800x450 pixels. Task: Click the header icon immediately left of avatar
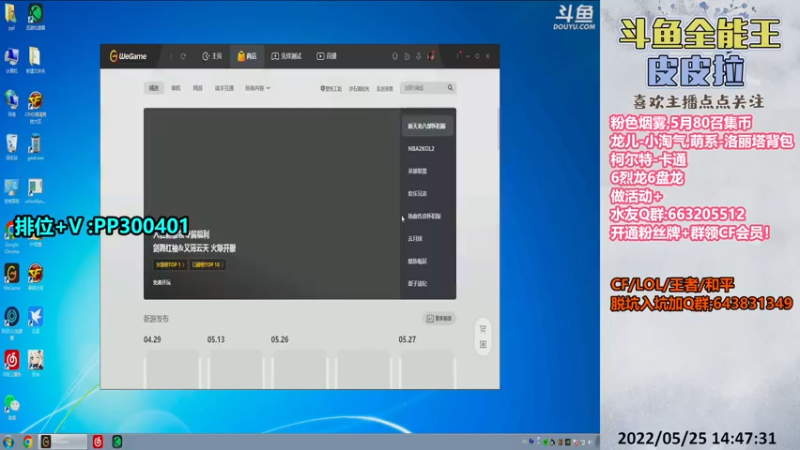pyautogui.click(x=418, y=56)
